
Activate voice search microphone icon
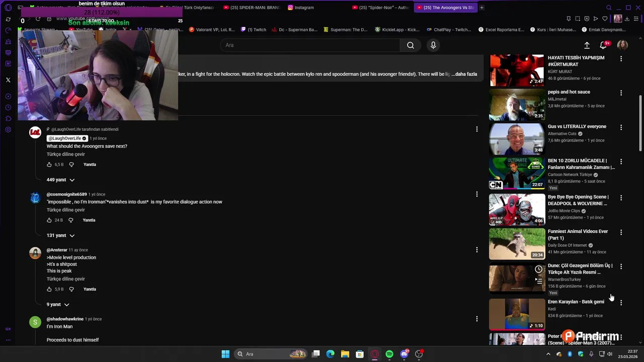(x=433, y=45)
